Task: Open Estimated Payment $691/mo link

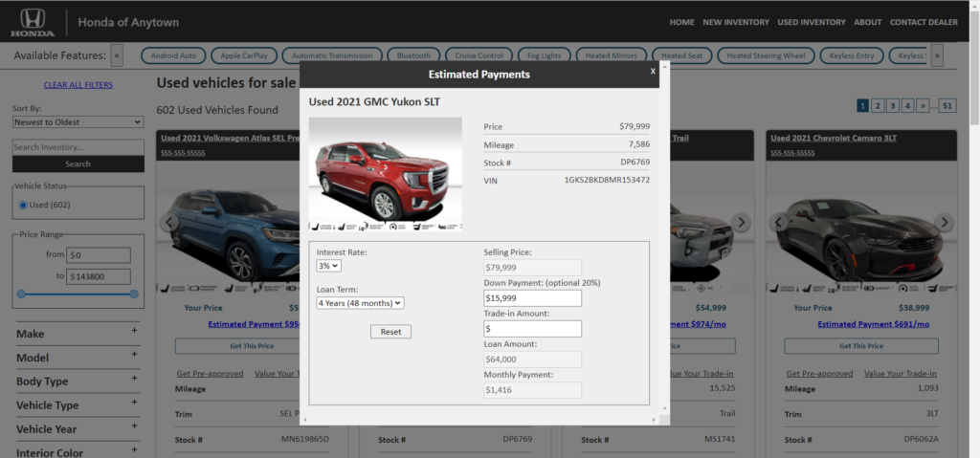Action: (x=873, y=324)
